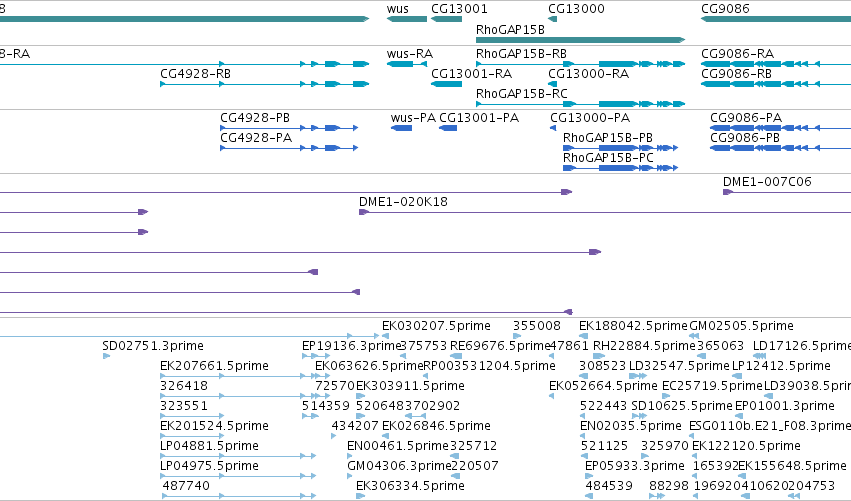Select BAC clone DME1-020K18
Screen dimensions: 851x501
pyautogui.click(x=403, y=202)
